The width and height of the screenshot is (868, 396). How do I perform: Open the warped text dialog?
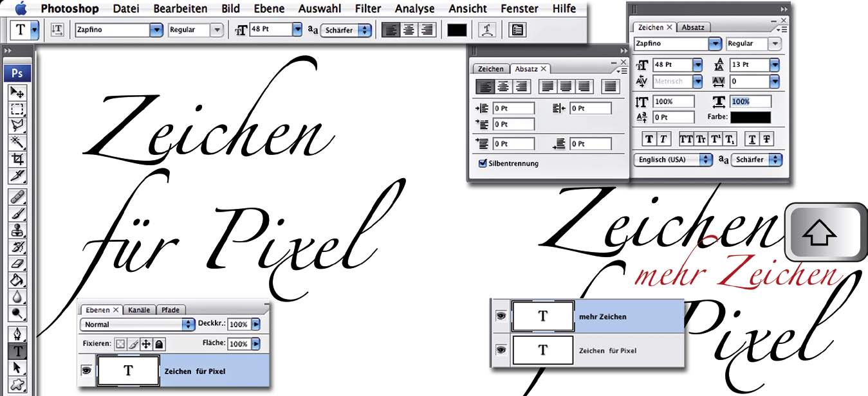488,30
